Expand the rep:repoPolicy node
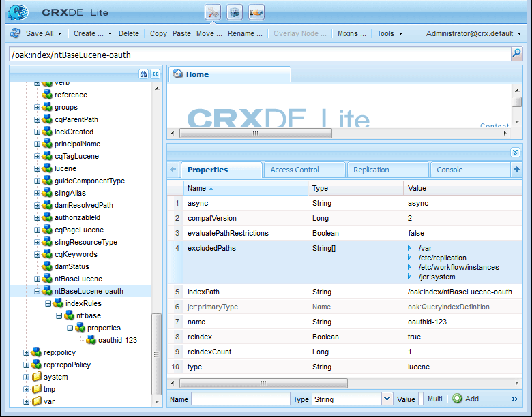 (26, 365)
